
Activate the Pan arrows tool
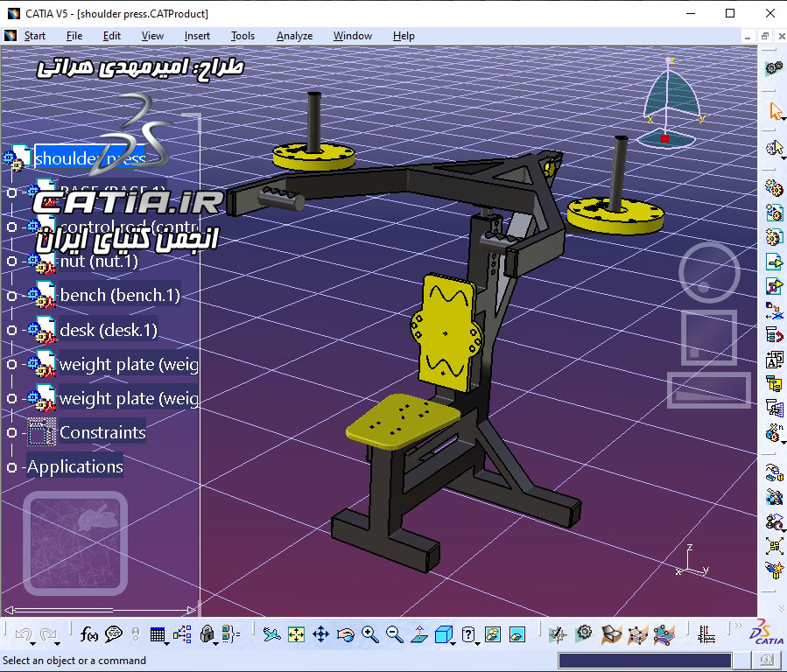tap(320, 634)
